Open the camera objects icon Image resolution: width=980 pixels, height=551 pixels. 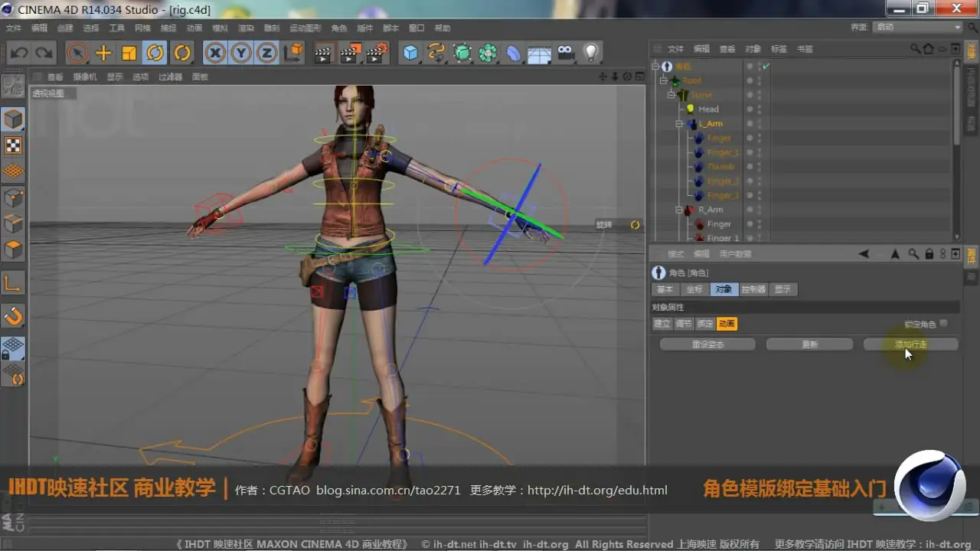[x=565, y=53]
